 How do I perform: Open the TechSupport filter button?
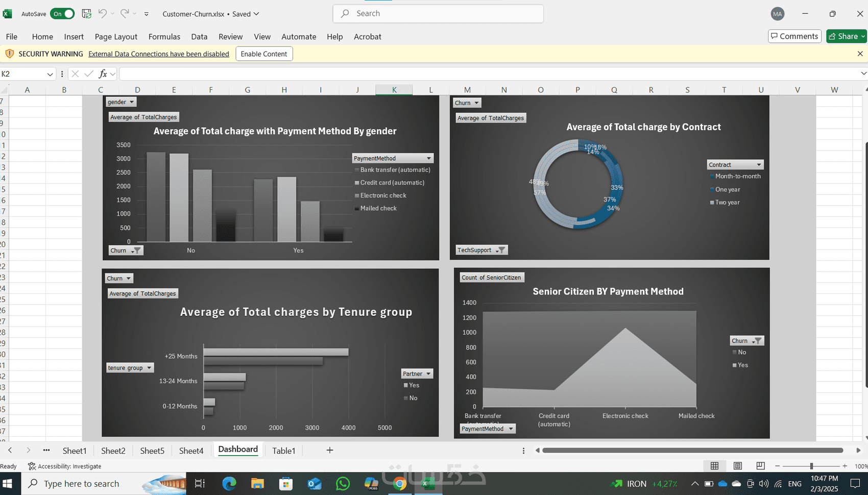point(481,250)
